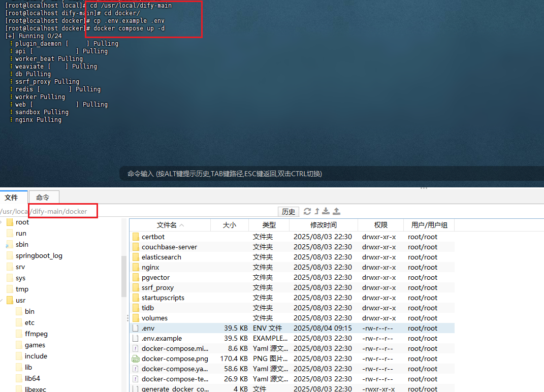Select the srv folder in directory tree
This screenshot has width=544, height=392.
(20, 267)
